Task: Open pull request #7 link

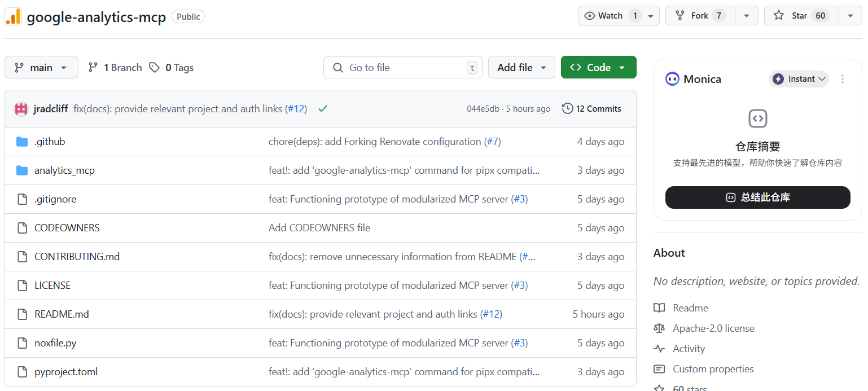Action: pos(493,142)
